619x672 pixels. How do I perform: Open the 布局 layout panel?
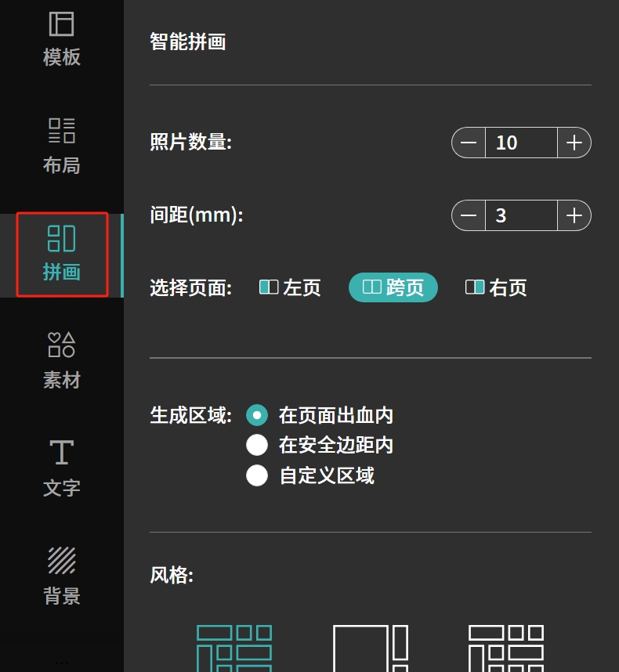pyautogui.click(x=61, y=146)
